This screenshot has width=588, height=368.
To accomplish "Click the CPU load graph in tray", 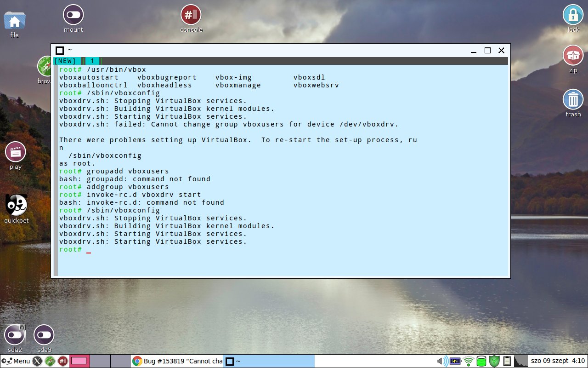I will pyautogui.click(x=520, y=361).
